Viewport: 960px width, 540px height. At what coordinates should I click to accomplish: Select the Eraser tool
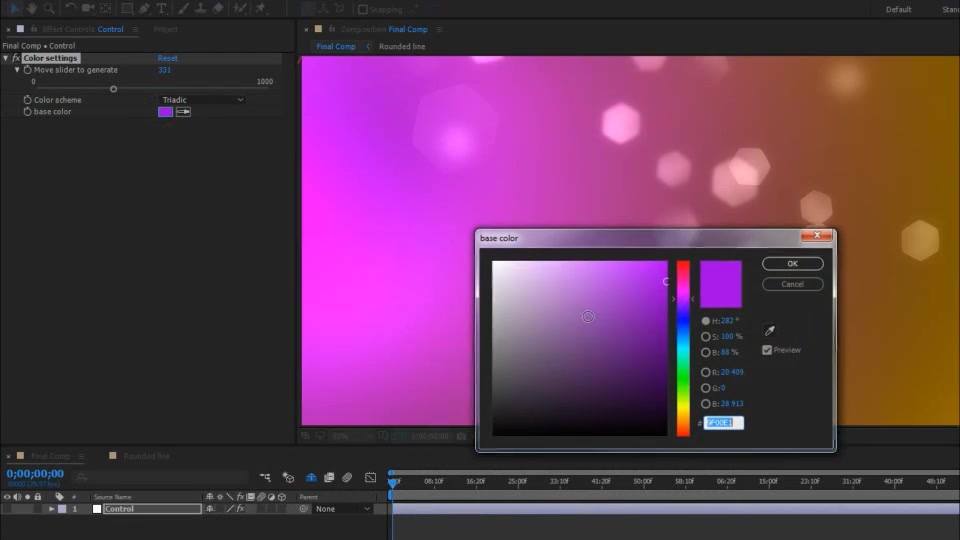pyautogui.click(x=218, y=8)
